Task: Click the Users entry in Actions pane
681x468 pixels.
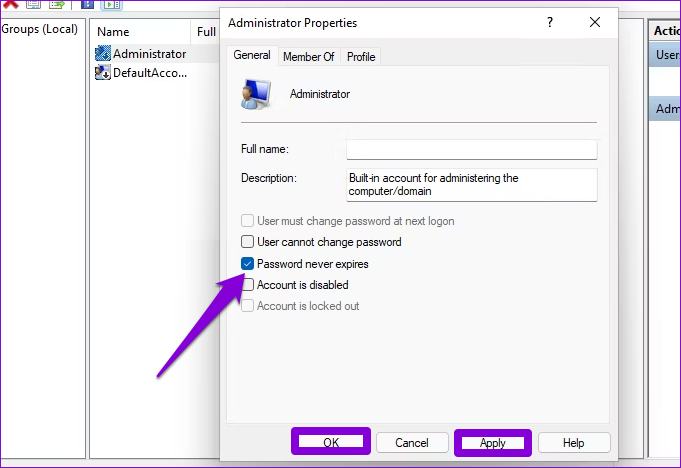Action: (x=665, y=55)
